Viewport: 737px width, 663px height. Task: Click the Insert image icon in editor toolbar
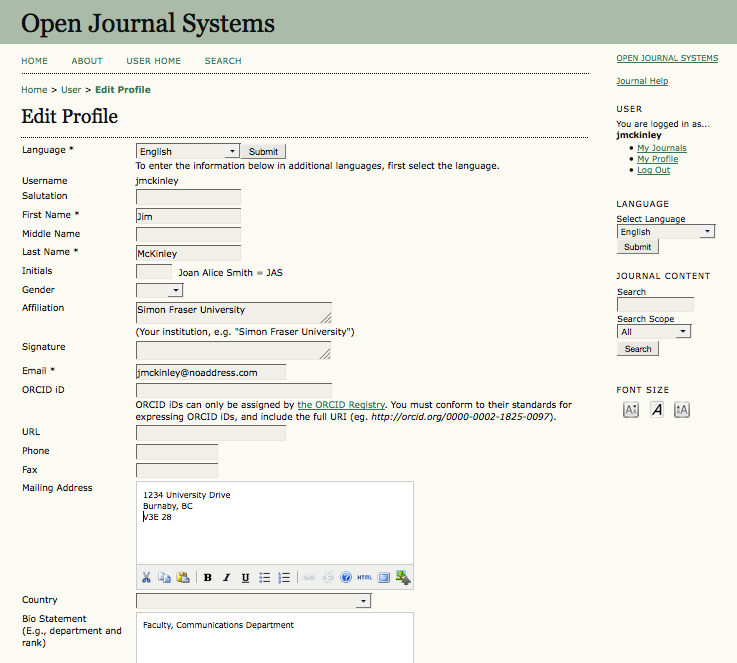click(x=403, y=577)
